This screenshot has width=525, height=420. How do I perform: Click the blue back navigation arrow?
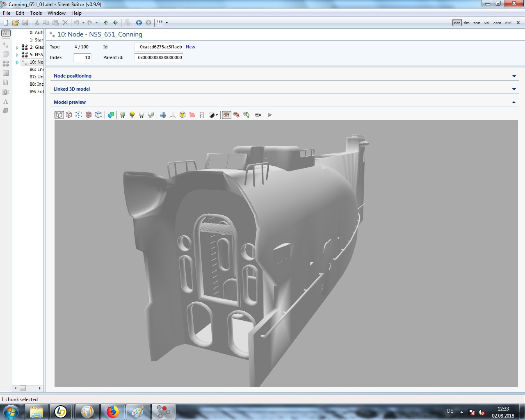(x=139, y=23)
